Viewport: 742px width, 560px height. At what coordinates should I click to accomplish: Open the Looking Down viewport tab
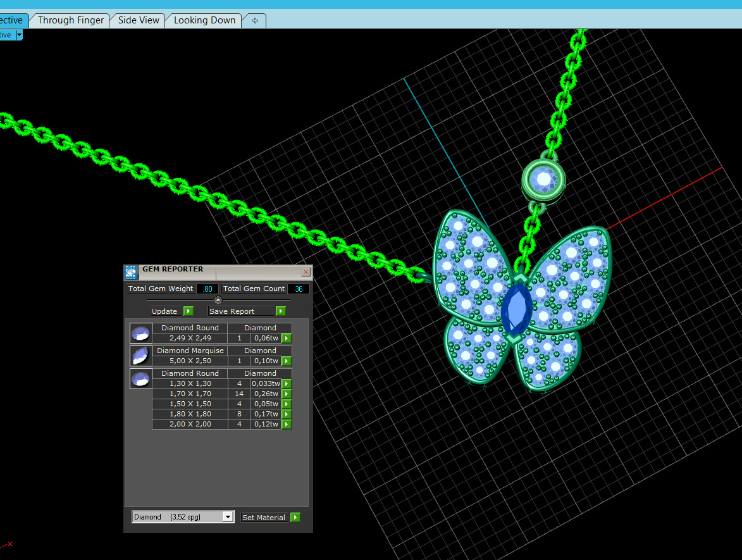point(204,20)
